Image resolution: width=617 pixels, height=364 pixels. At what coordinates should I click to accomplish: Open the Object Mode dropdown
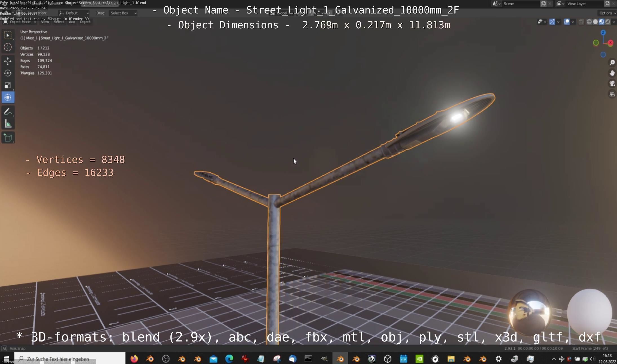(x=20, y=22)
